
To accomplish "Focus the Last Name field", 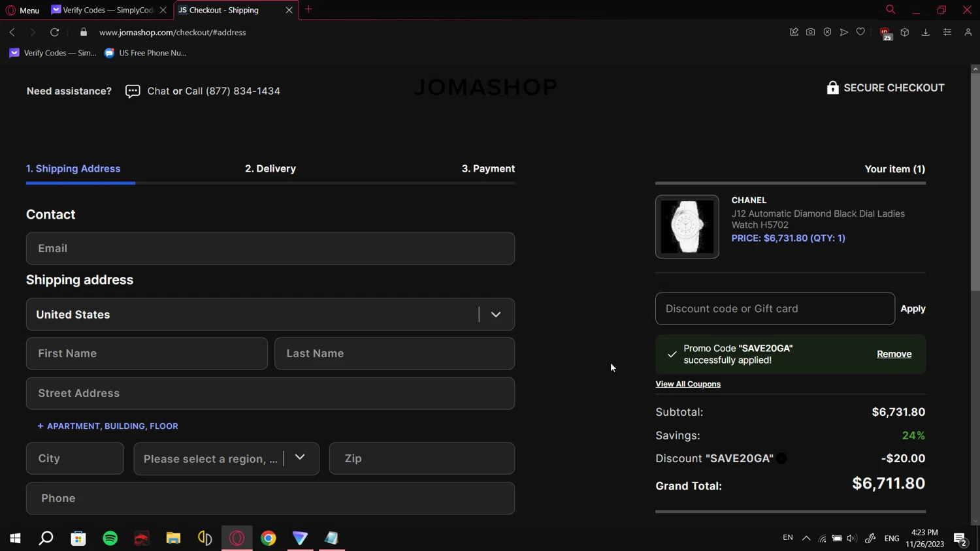I will pyautogui.click(x=395, y=353).
